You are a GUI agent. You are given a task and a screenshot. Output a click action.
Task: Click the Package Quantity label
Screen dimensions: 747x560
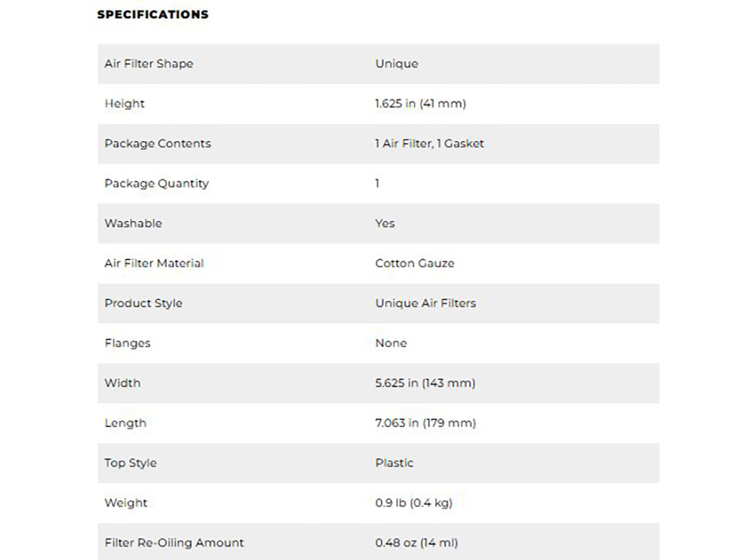[156, 184]
